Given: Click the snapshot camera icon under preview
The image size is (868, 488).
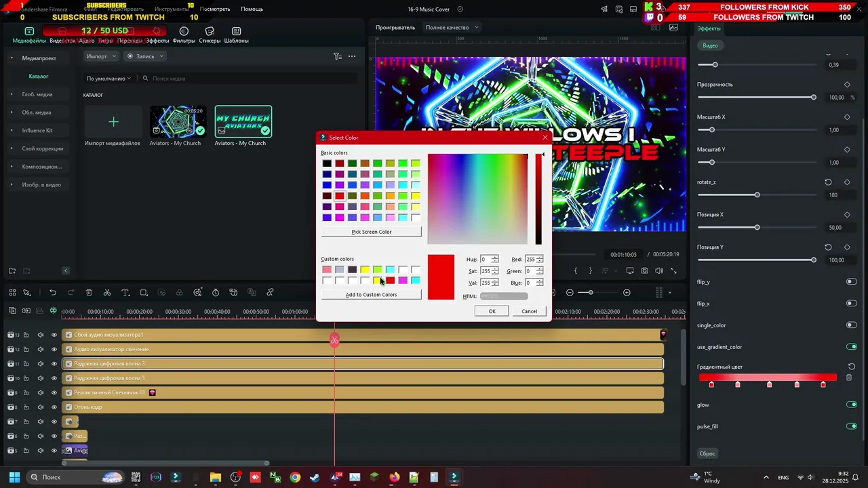Looking at the screenshot, I should tap(644, 271).
